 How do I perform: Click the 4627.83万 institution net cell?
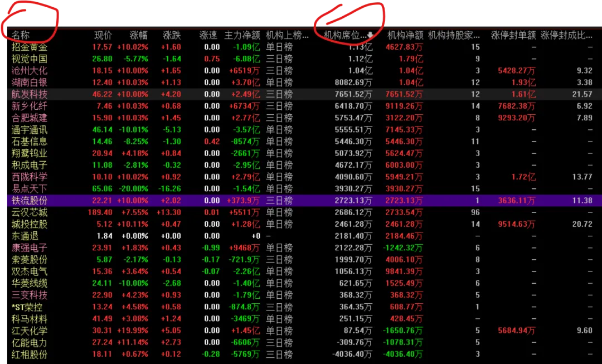pyautogui.click(x=404, y=47)
